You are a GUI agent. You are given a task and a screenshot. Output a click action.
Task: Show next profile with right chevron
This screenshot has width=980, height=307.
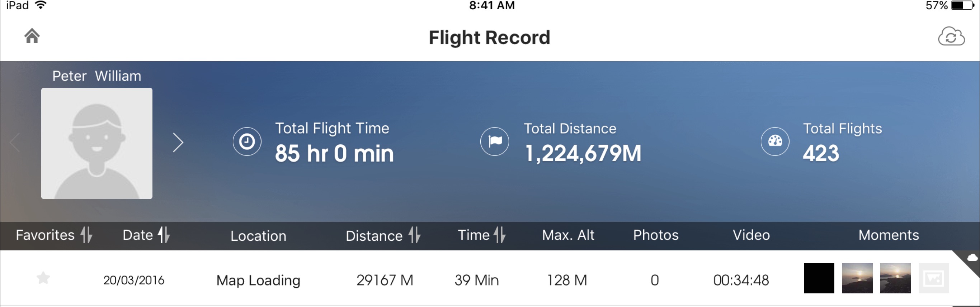coord(178,143)
